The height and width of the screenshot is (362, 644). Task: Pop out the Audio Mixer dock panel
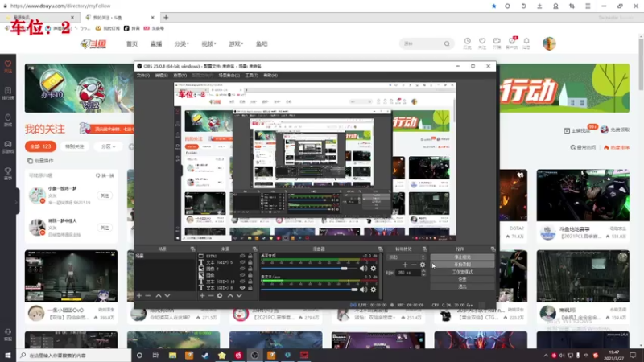pos(380,249)
